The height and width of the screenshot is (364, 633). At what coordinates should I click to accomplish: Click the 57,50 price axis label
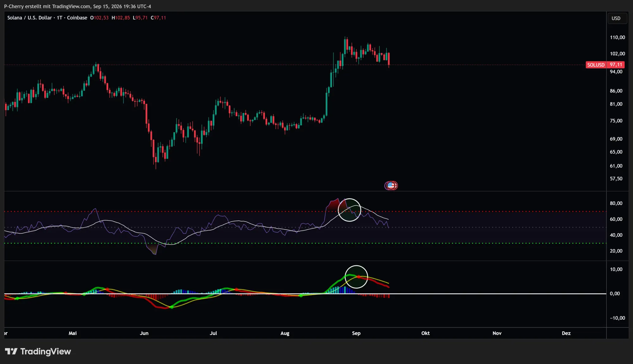coord(616,179)
